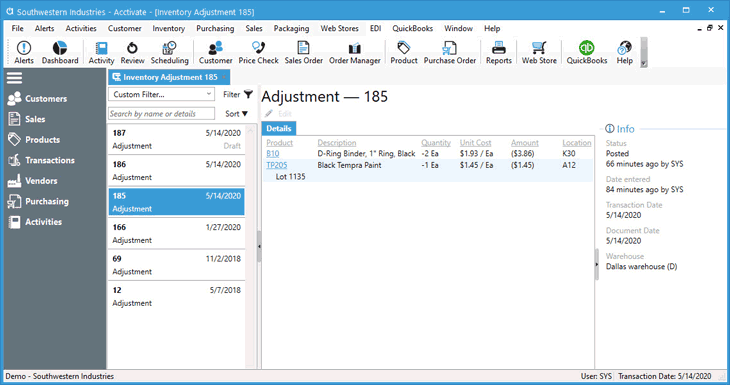Sort by the Product column header
The height and width of the screenshot is (385, 730).
coord(279,143)
